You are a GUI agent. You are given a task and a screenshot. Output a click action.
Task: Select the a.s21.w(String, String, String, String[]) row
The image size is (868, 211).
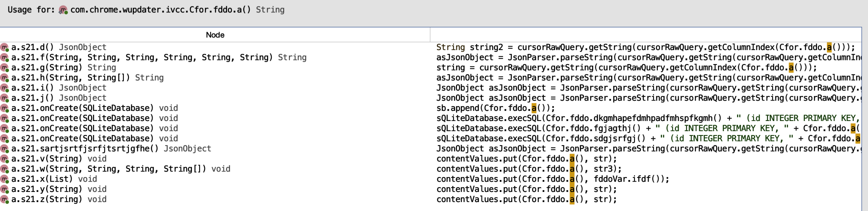(121, 169)
